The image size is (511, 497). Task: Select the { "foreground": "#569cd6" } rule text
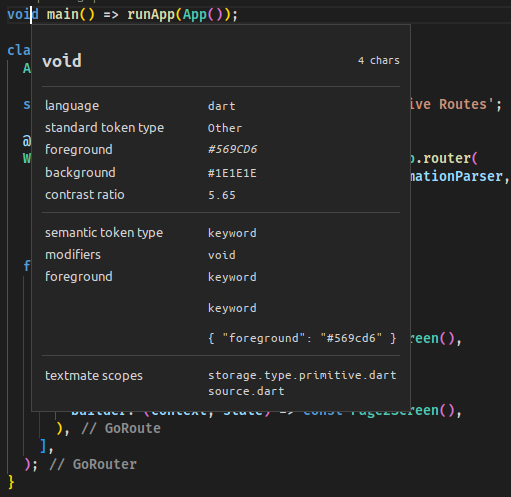click(302, 338)
